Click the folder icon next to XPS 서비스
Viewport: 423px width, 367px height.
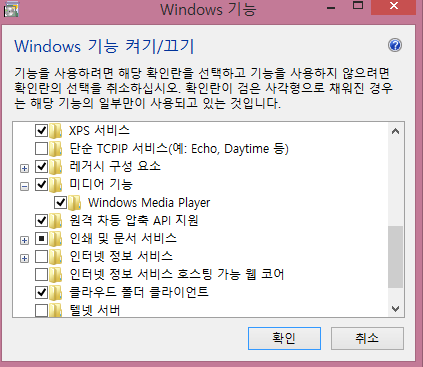56,130
